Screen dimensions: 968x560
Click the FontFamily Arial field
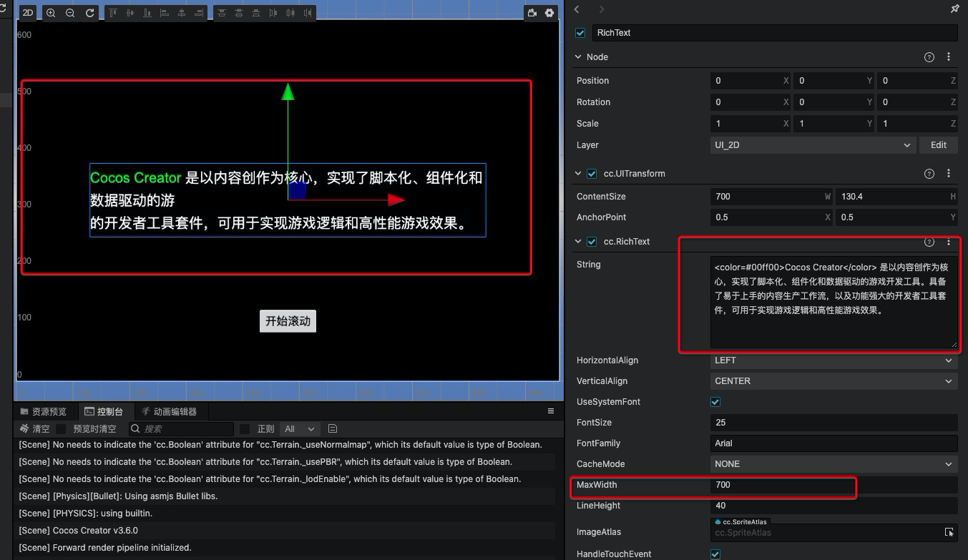pos(833,443)
